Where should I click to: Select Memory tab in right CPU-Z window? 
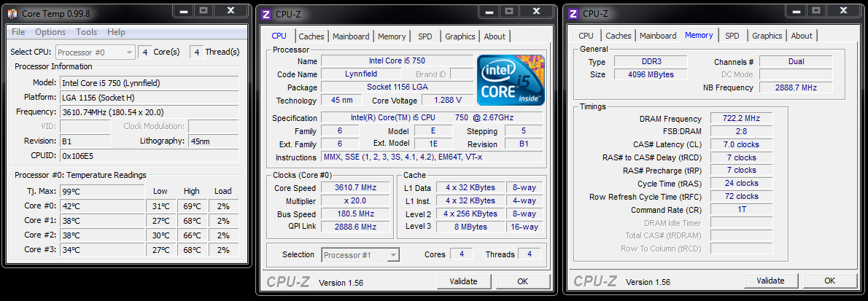point(699,35)
